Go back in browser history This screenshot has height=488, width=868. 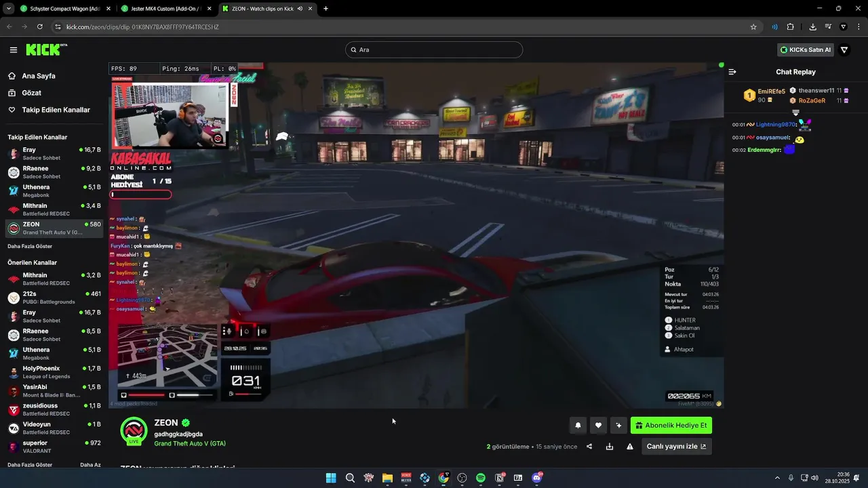click(9, 27)
